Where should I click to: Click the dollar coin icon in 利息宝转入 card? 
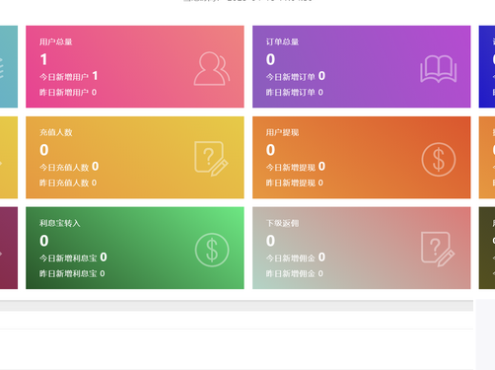coord(212,250)
